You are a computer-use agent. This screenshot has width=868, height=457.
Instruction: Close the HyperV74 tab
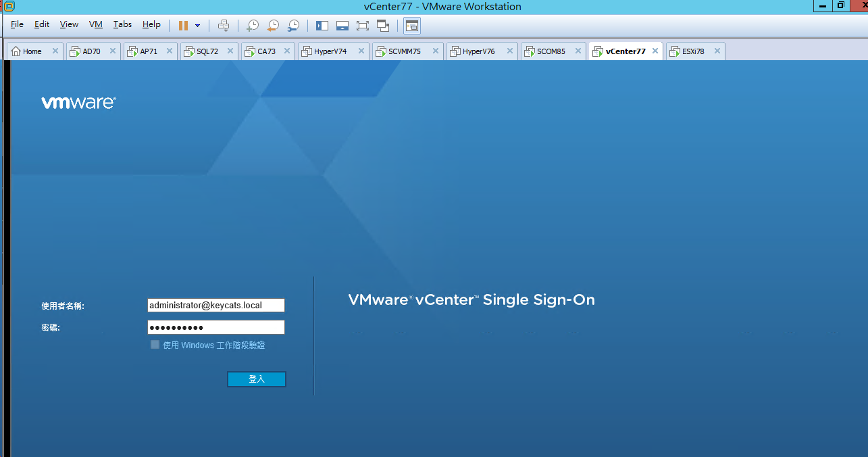pyautogui.click(x=361, y=51)
